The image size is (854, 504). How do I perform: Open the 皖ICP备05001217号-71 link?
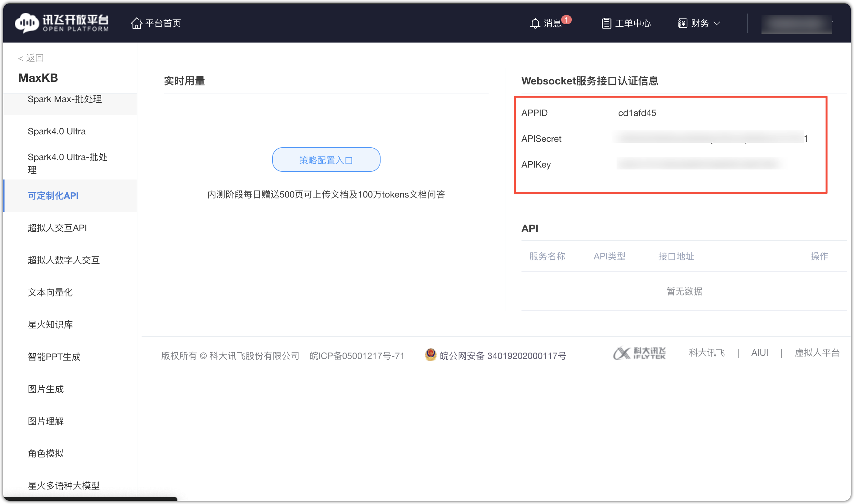[357, 355]
